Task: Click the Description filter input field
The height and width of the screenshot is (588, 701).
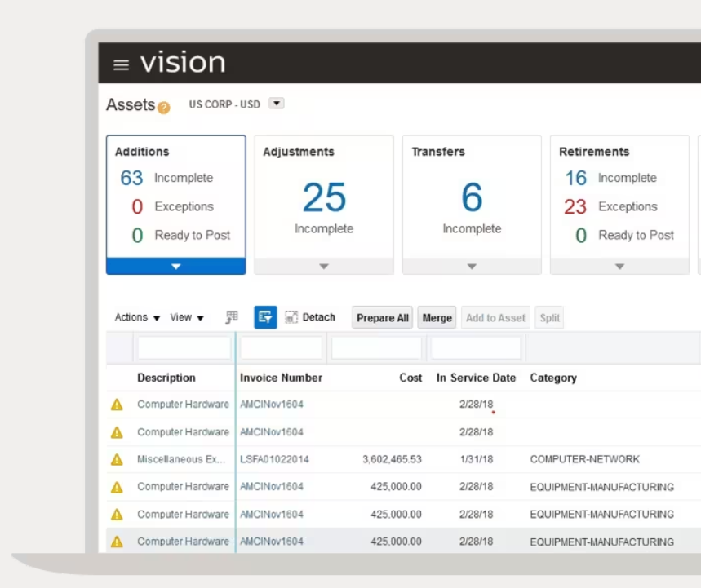Action: (x=183, y=347)
